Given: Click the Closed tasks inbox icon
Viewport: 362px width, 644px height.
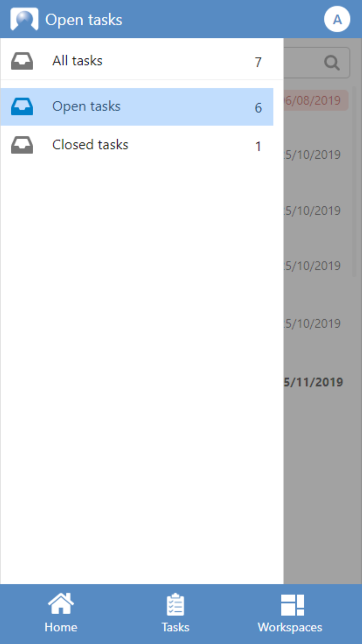Looking at the screenshot, I should click(22, 145).
